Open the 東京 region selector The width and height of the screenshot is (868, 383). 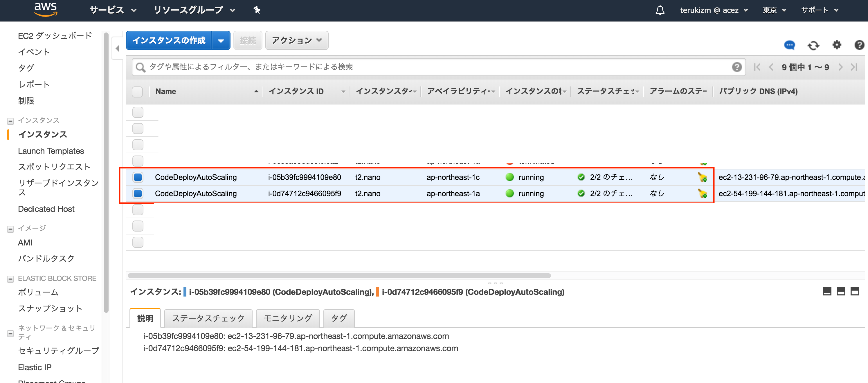coord(774,10)
